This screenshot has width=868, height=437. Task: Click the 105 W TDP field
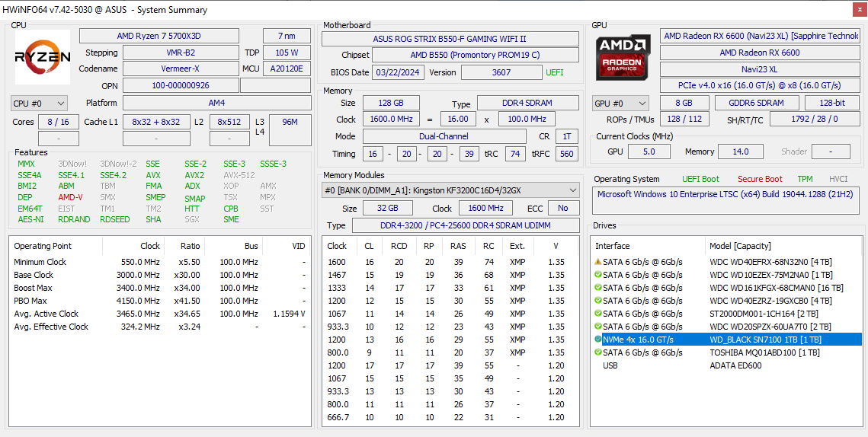(x=287, y=53)
